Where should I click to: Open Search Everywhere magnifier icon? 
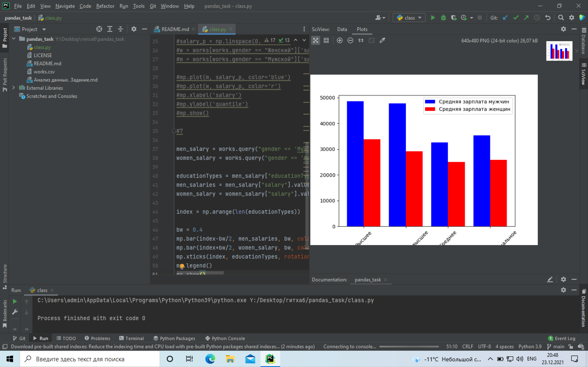[561, 18]
